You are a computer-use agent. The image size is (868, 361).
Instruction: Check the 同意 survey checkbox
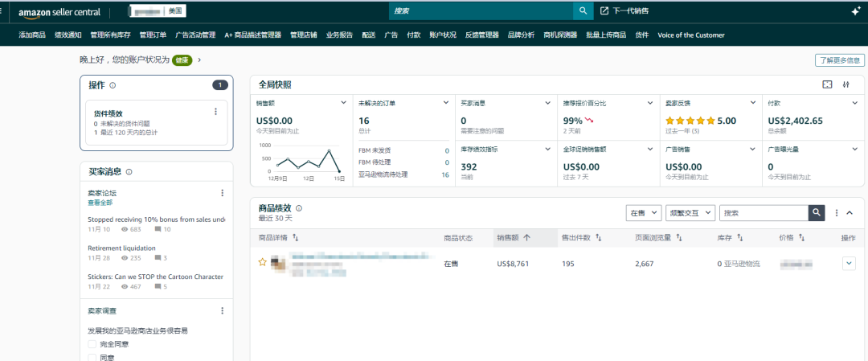(92, 358)
